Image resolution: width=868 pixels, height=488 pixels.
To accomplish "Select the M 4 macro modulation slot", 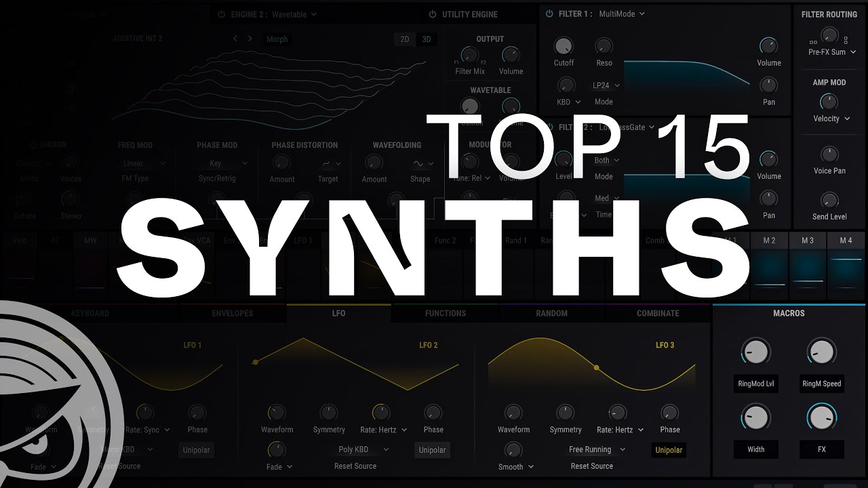I will click(846, 266).
